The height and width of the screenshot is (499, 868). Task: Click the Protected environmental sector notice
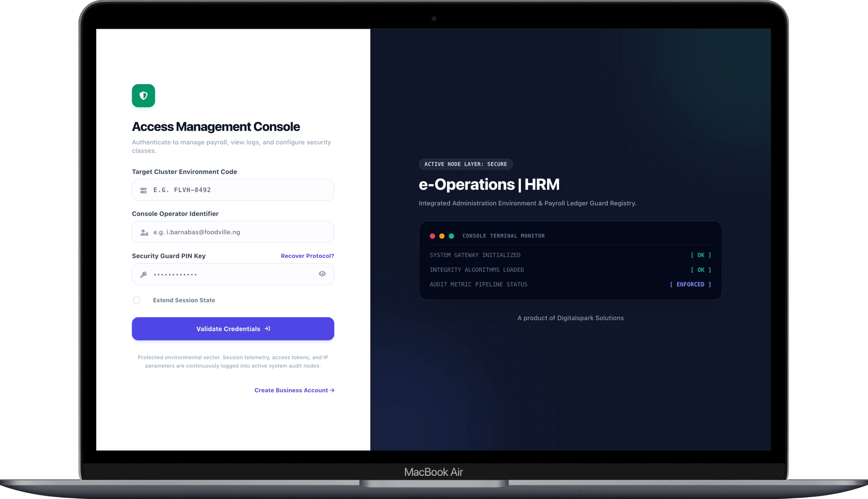coord(233,362)
